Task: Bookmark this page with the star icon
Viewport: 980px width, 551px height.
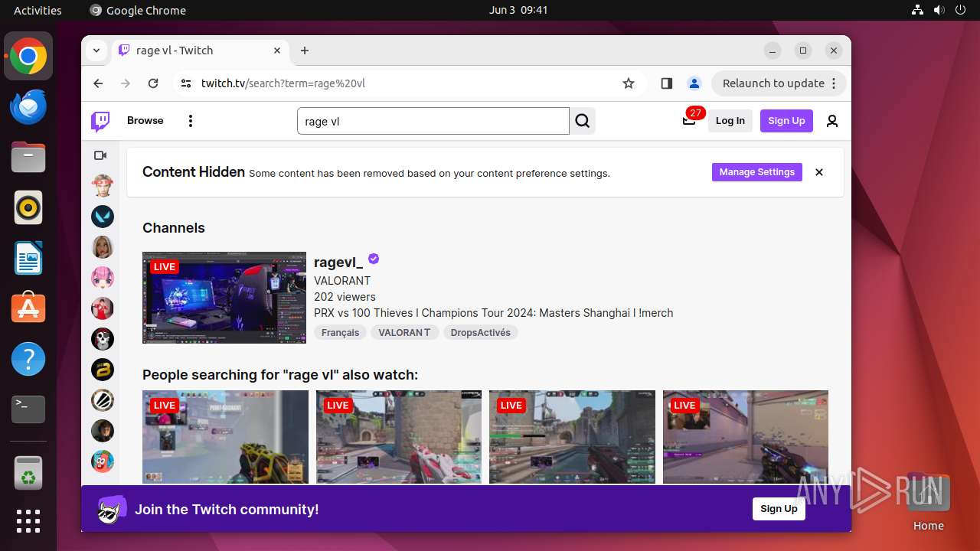Action: coord(629,83)
